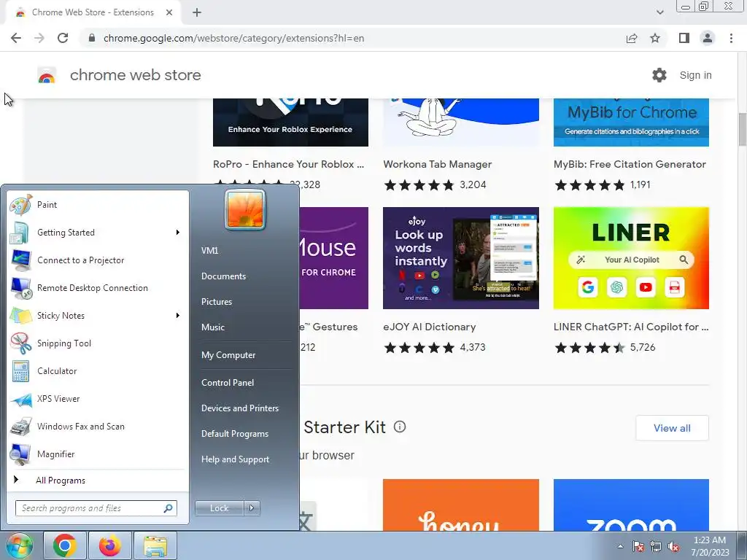Open Sticky Notes program icon
The width and height of the screenshot is (747, 560).
click(20, 316)
